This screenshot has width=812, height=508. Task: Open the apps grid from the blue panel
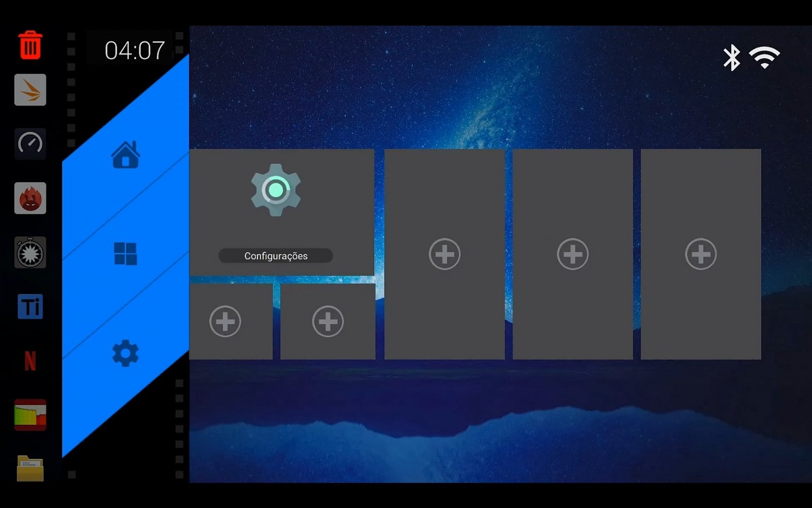click(126, 253)
